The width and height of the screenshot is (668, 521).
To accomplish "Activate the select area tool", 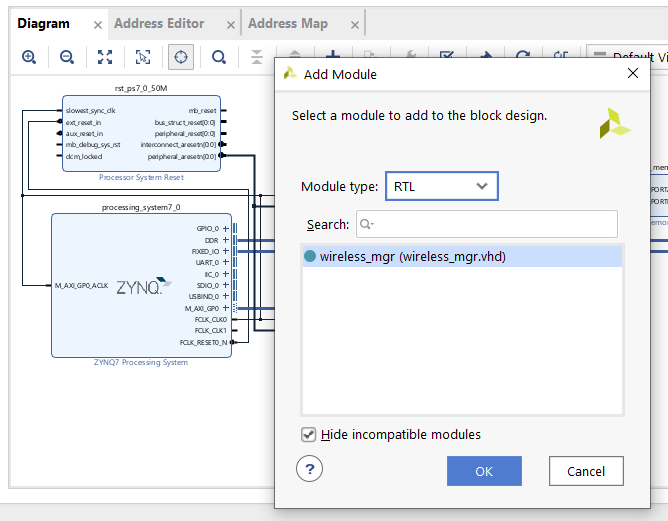I will [143, 57].
